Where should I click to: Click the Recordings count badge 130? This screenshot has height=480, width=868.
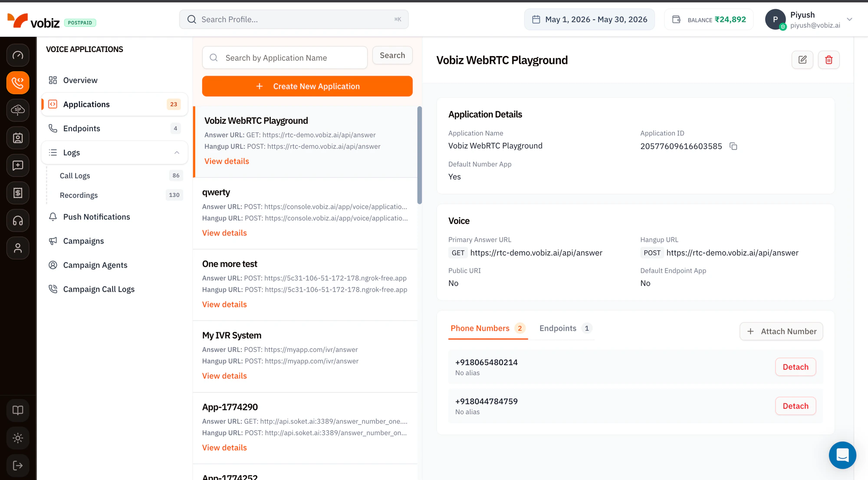coord(174,195)
